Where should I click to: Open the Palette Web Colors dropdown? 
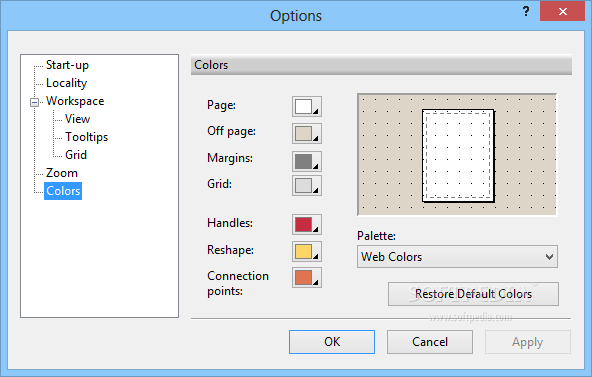coord(457,257)
